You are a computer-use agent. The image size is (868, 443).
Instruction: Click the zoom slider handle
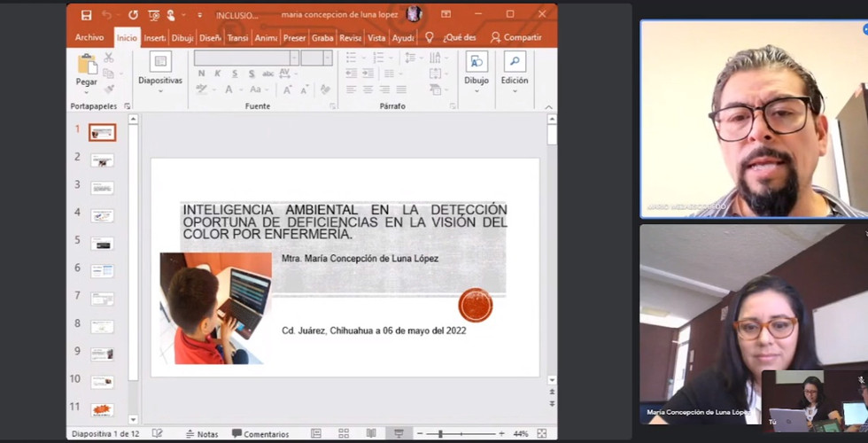441,433
